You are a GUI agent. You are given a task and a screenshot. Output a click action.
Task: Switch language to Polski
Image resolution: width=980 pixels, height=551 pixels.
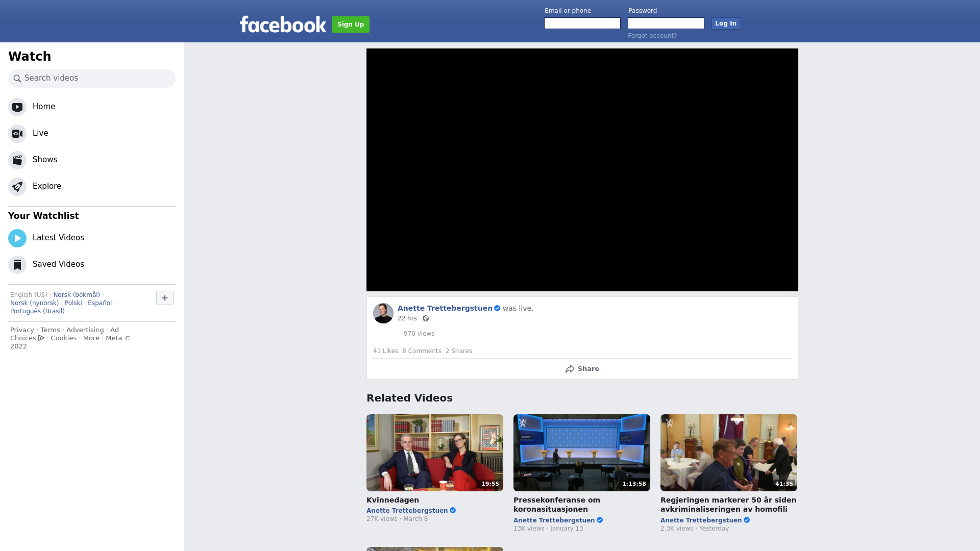coord(73,303)
